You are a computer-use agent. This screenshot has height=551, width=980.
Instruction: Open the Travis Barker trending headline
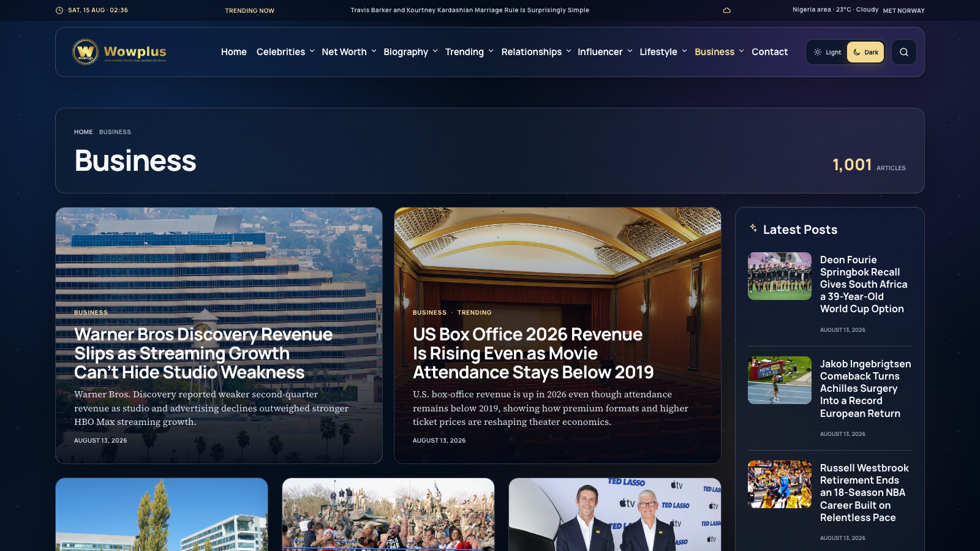[x=470, y=10]
